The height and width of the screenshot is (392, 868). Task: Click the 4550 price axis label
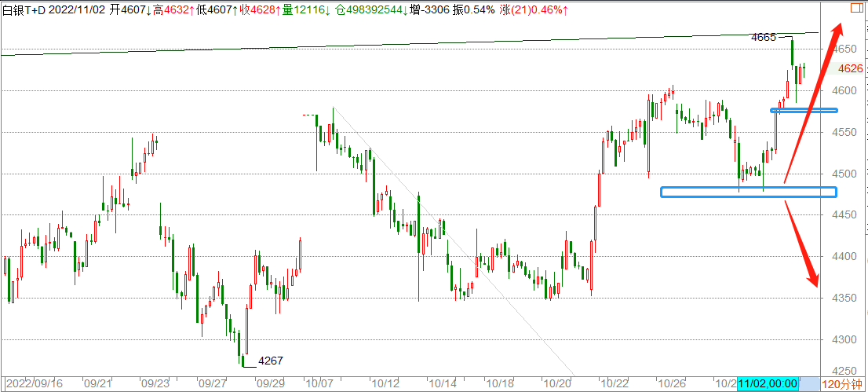click(x=844, y=133)
